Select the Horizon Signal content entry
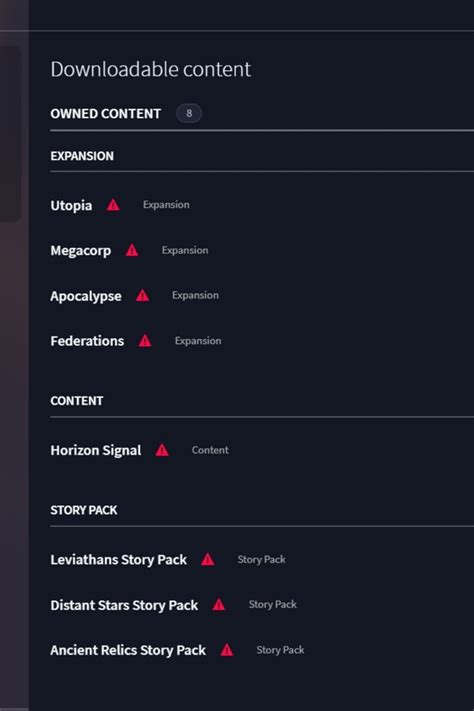Screen dimensions: 474x711 (x=96, y=450)
